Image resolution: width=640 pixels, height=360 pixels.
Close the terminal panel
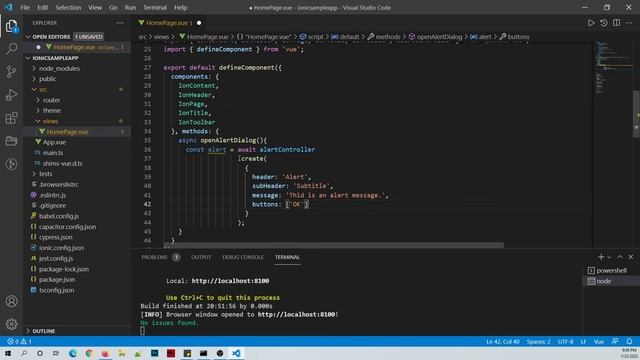tap(631, 257)
